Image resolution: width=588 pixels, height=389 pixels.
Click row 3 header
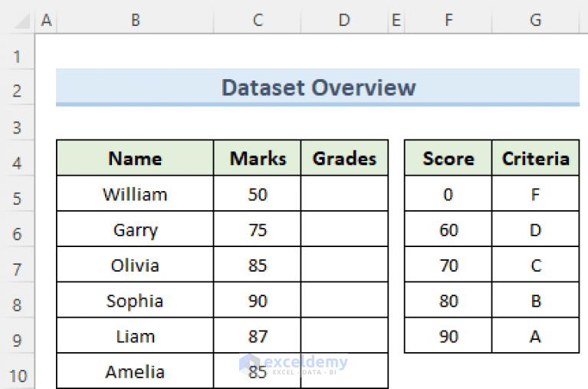coord(17,123)
